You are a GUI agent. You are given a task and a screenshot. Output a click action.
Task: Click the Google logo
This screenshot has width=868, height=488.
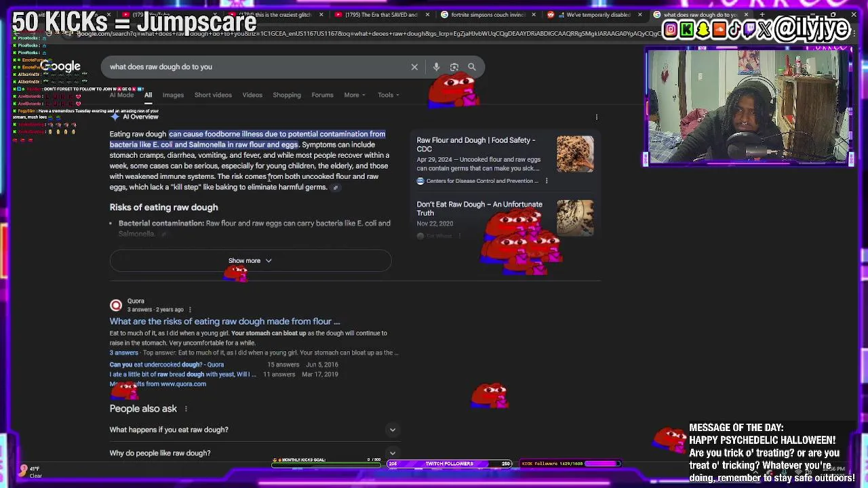pyautogui.click(x=61, y=66)
